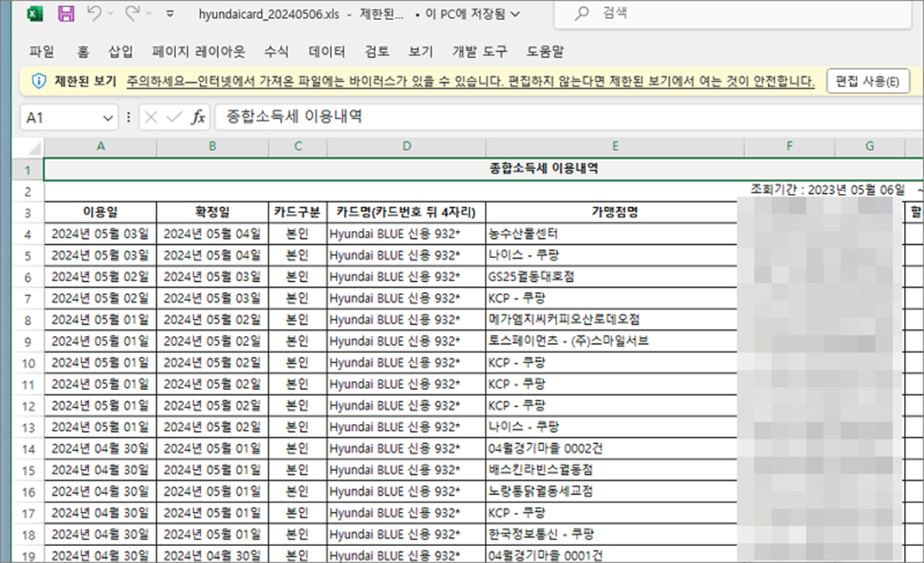Viewport: 924px width, 563px height.
Task: Expand the '이 PC에 저장됨' save location dropdown
Action: 514,14
